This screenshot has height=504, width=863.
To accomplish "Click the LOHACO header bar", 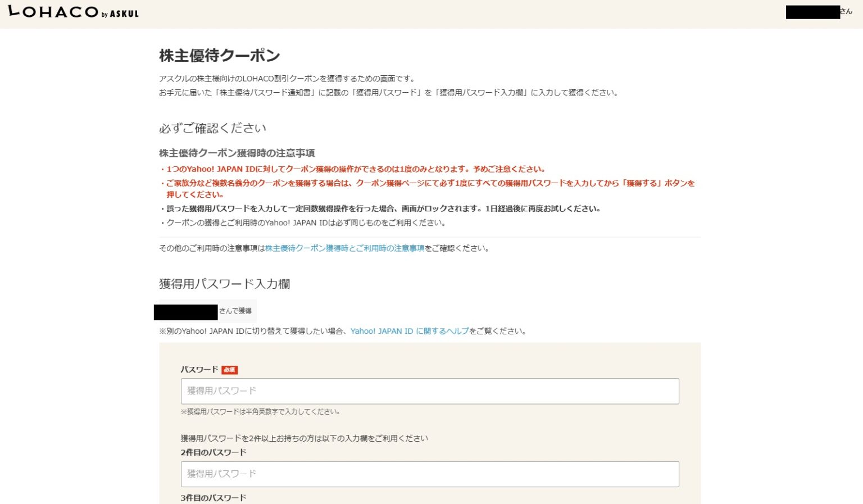I will coord(431,13).
